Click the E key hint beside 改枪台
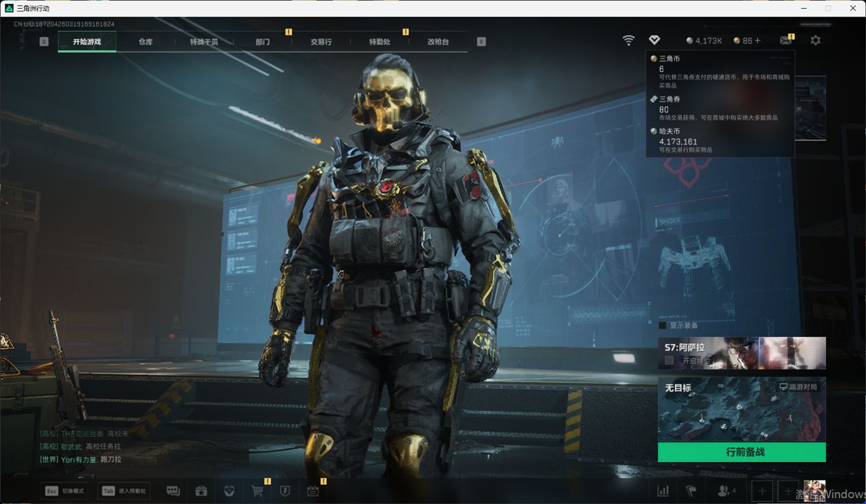 pyautogui.click(x=481, y=41)
